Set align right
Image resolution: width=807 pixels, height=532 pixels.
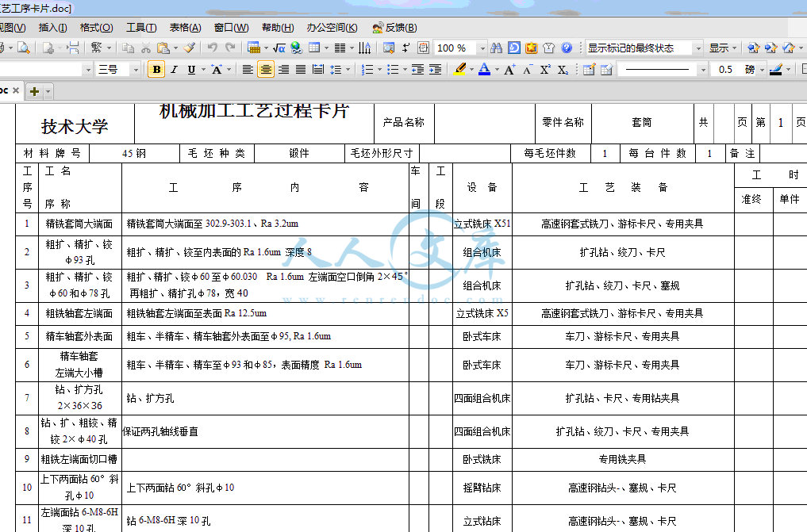coord(283,70)
